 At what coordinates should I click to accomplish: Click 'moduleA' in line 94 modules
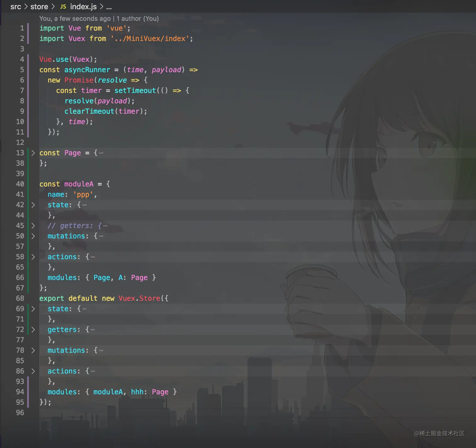[108, 392]
